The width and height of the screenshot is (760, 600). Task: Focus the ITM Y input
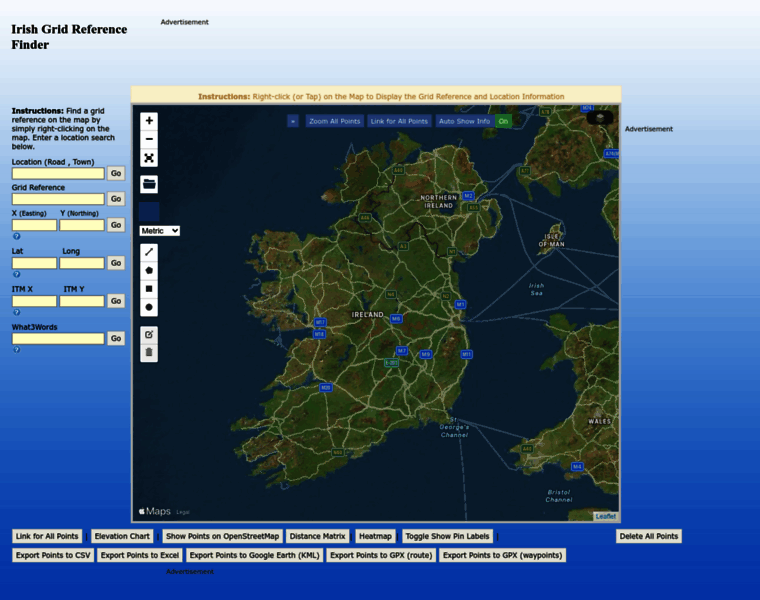coord(82,301)
